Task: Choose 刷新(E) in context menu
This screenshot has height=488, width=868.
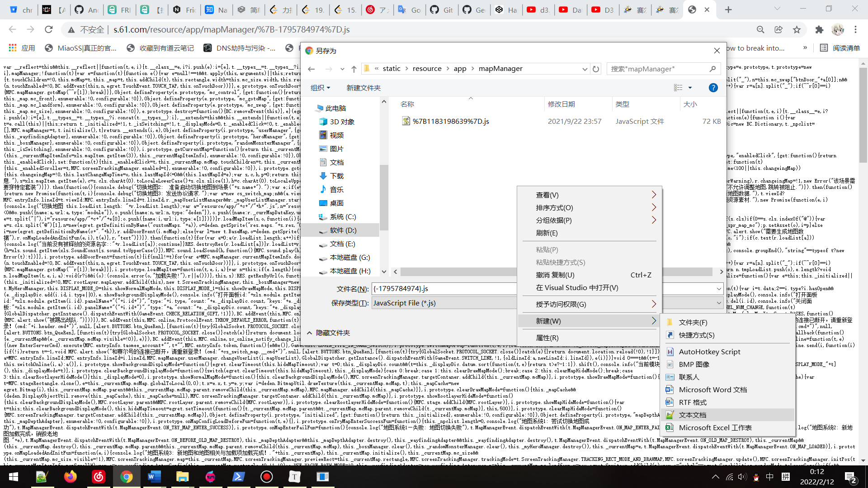Action: (x=590, y=233)
